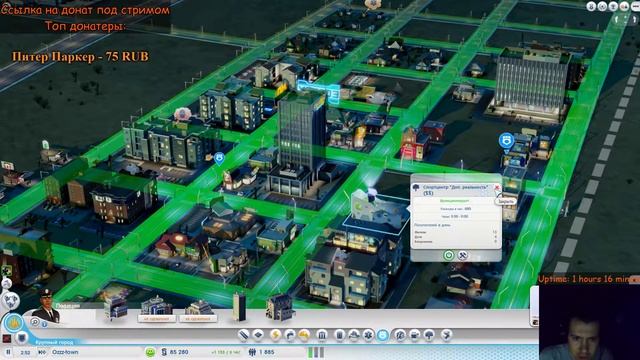Speed up game with fast-forward button
640x360 pixels.
pos(42,352)
